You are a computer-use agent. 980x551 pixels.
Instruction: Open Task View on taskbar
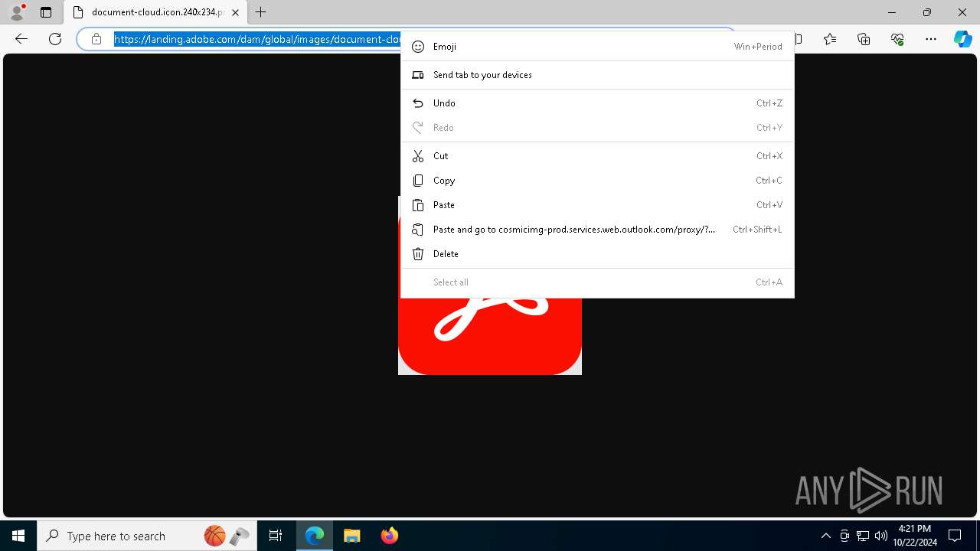tap(276, 536)
